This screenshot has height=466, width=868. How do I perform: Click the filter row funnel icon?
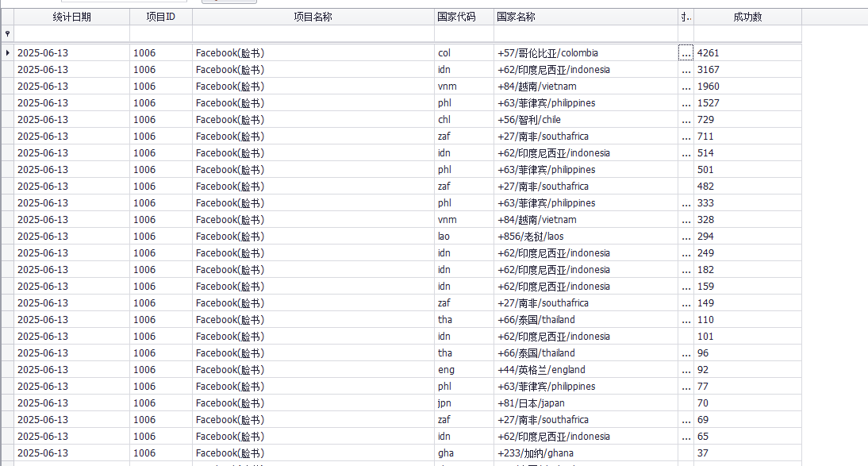tap(7, 34)
